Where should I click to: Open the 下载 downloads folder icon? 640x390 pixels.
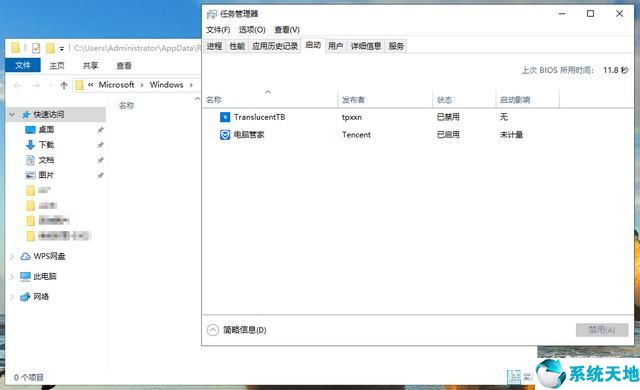coord(30,145)
